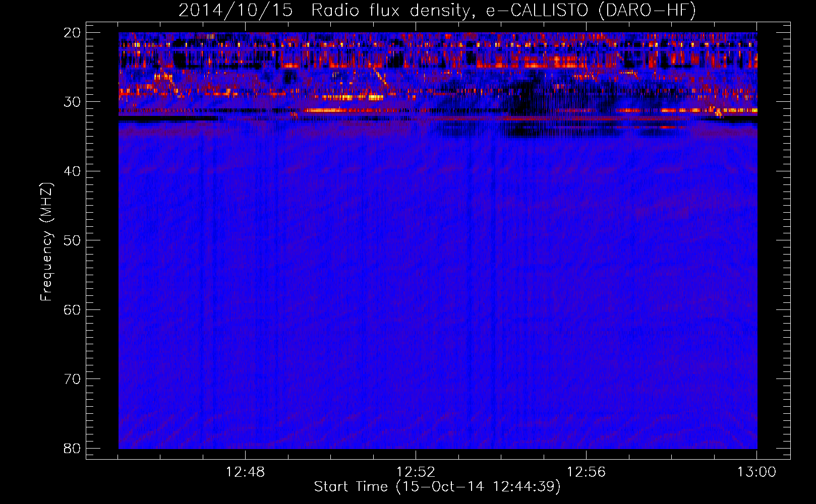Click the 12:56 time tick label
816x504 pixels.
(586, 472)
